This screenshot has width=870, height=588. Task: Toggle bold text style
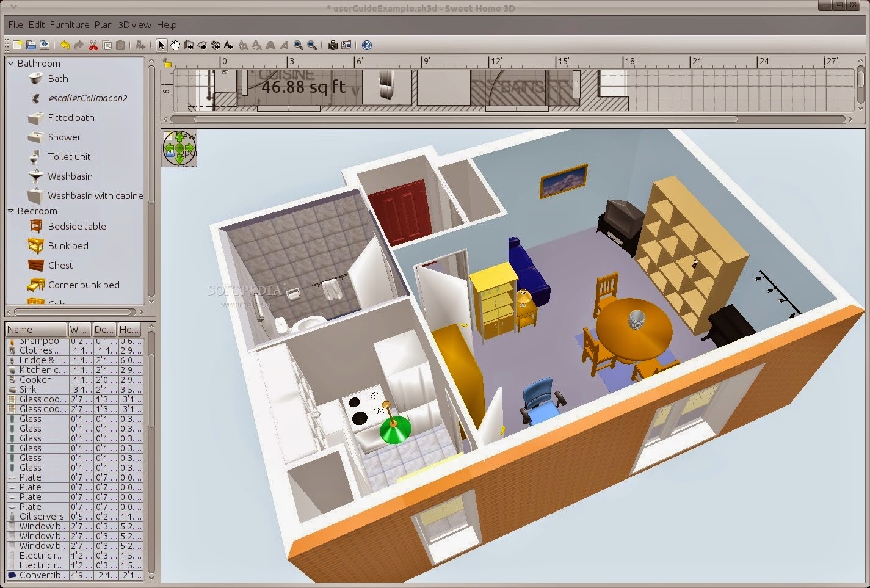point(270,45)
